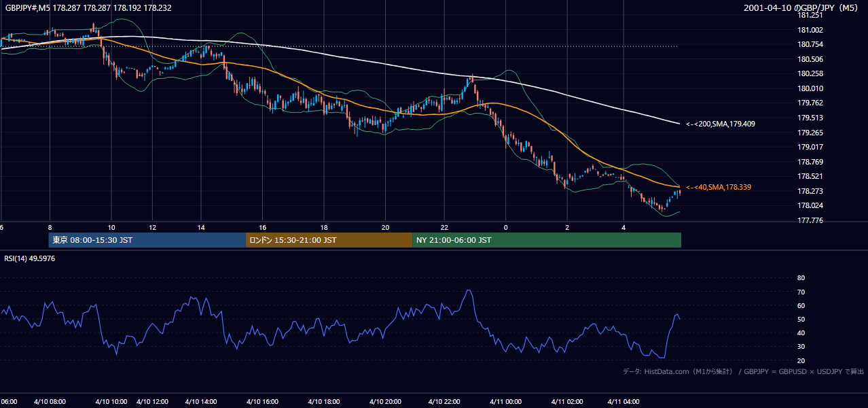
Task: Click hour tick 18 under price chart
Action: [325, 227]
